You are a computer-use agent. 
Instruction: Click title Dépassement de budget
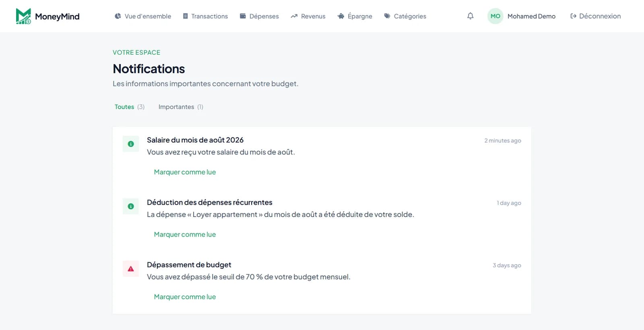pyautogui.click(x=189, y=265)
